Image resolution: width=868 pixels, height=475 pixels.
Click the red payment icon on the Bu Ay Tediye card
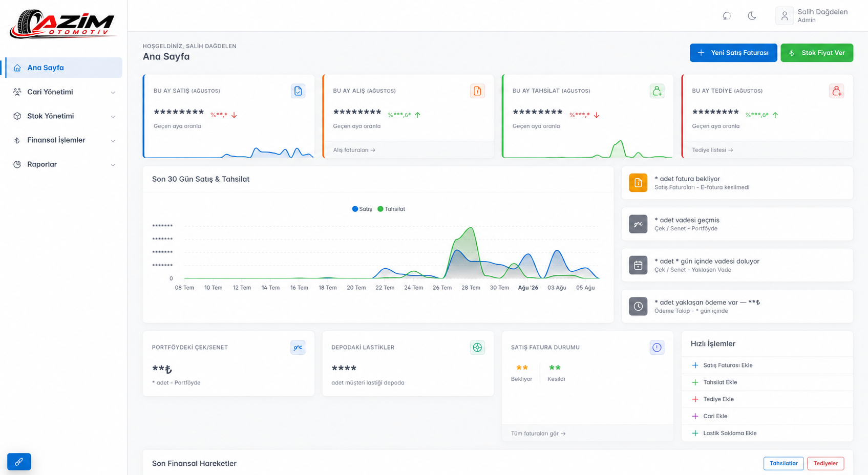pyautogui.click(x=836, y=91)
